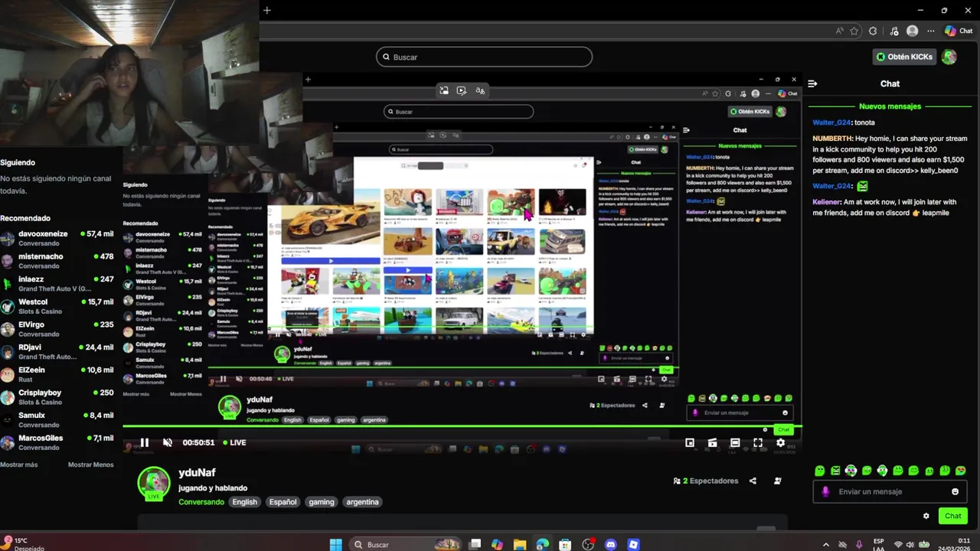980x551 pixels.
Task: Jump to LIVE in the player
Action: [x=234, y=442]
